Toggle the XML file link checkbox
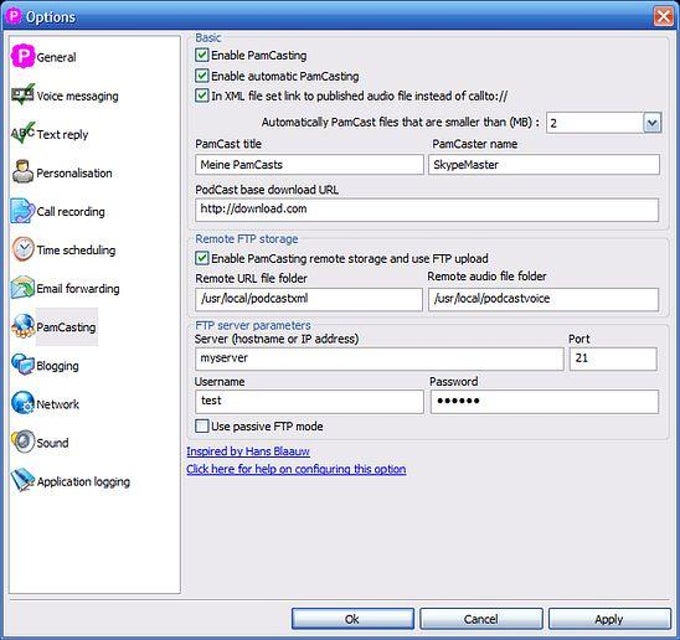Screen dimensions: 680x640 click(202, 95)
